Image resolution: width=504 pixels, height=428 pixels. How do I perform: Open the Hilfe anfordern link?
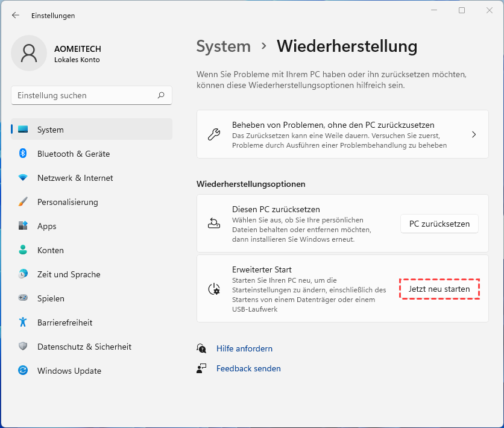(x=244, y=348)
